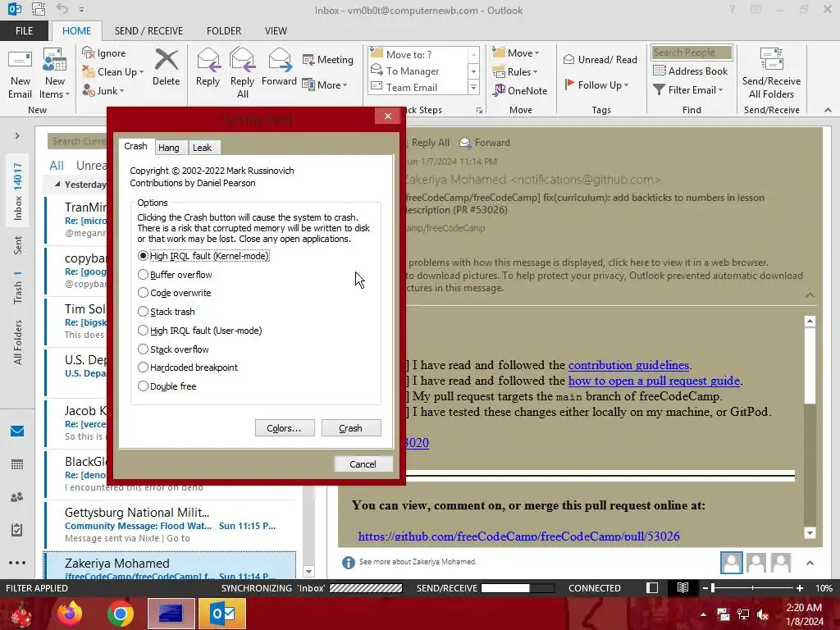
Task: Open the how to open a pull request guide link
Action: click(x=654, y=381)
